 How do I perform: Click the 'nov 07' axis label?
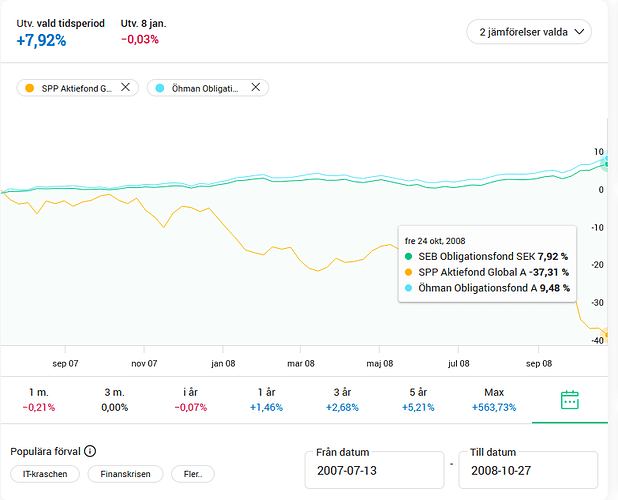(144, 364)
